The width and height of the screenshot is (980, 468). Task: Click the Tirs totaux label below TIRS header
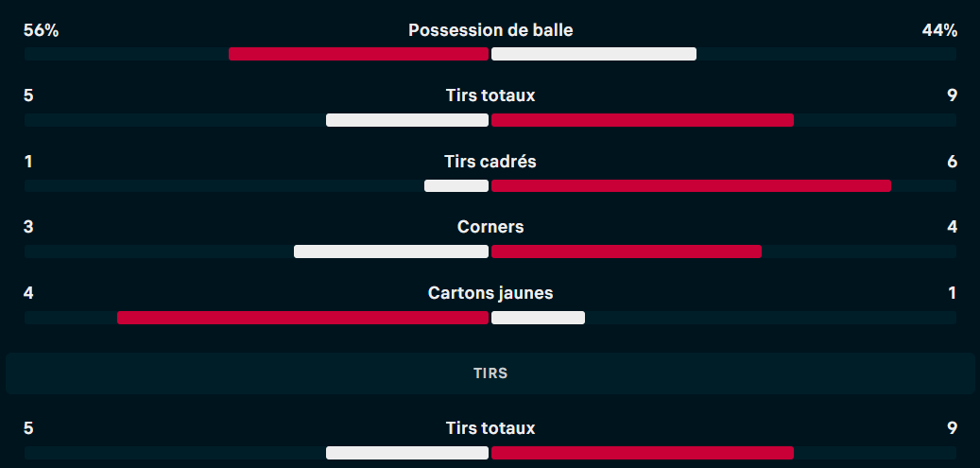[490, 428]
